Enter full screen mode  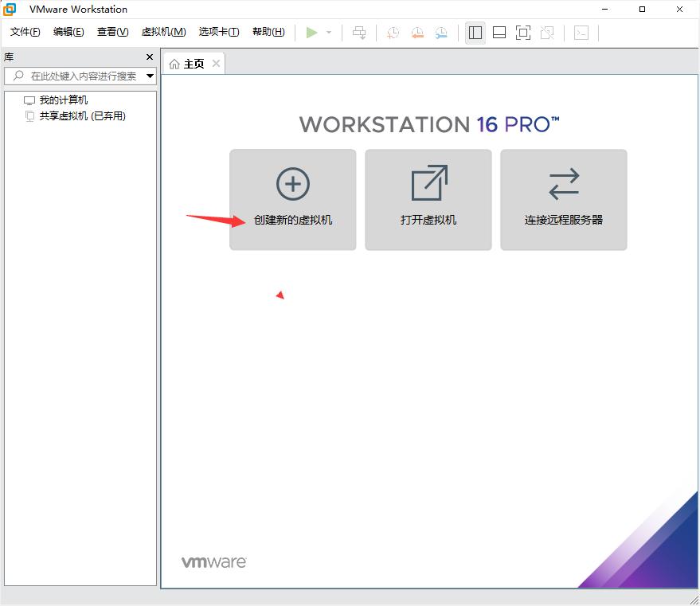point(522,33)
